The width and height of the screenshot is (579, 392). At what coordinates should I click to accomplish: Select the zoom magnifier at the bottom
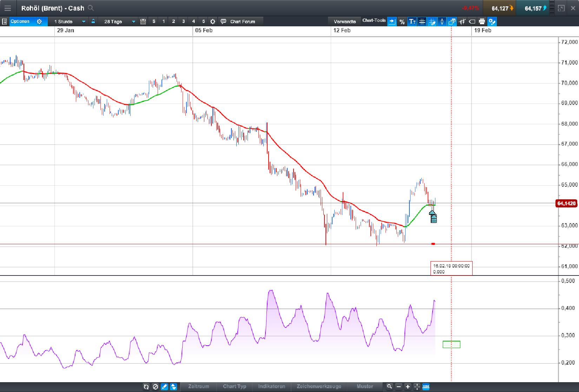[x=389, y=386]
